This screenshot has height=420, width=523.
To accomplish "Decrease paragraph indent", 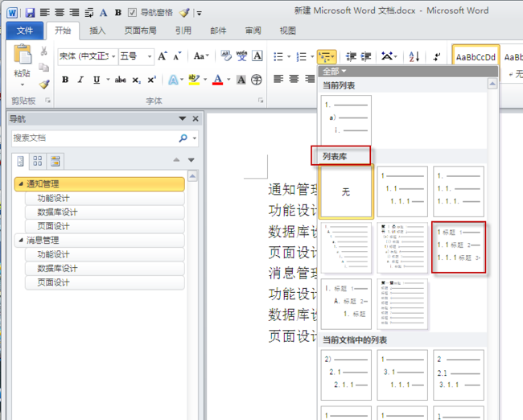I will tap(351, 56).
